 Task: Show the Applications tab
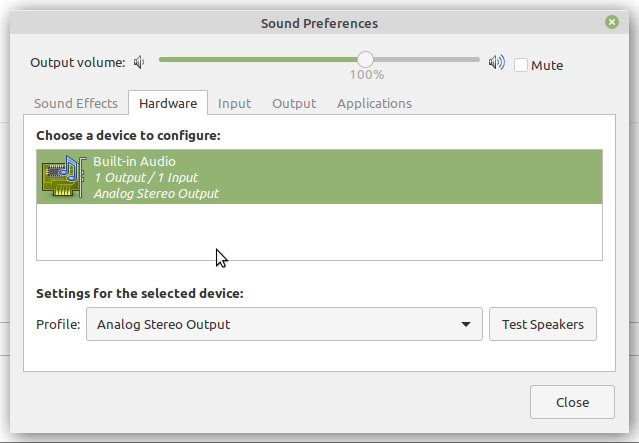pos(374,104)
